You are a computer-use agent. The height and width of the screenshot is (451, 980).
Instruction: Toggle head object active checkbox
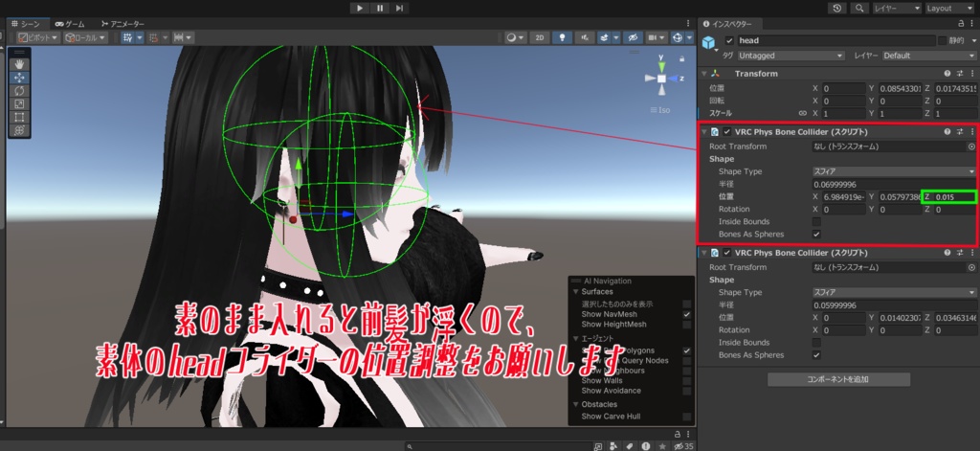pos(728,40)
